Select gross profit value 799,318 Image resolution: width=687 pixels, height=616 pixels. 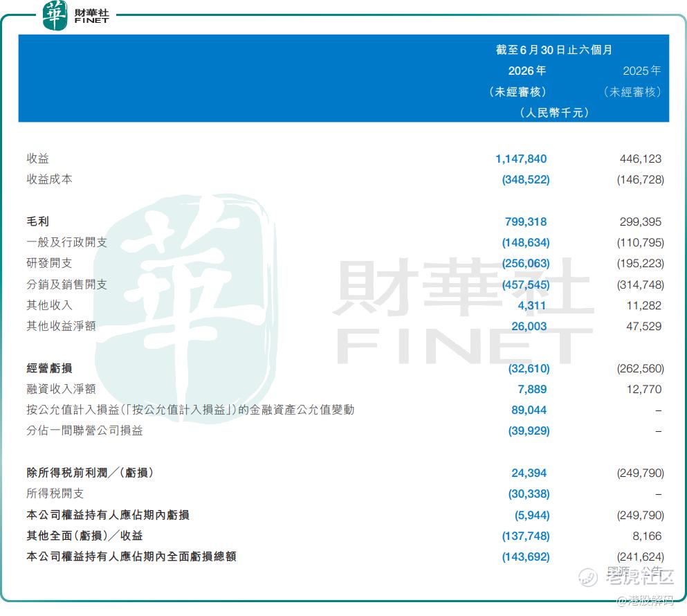pos(526,221)
